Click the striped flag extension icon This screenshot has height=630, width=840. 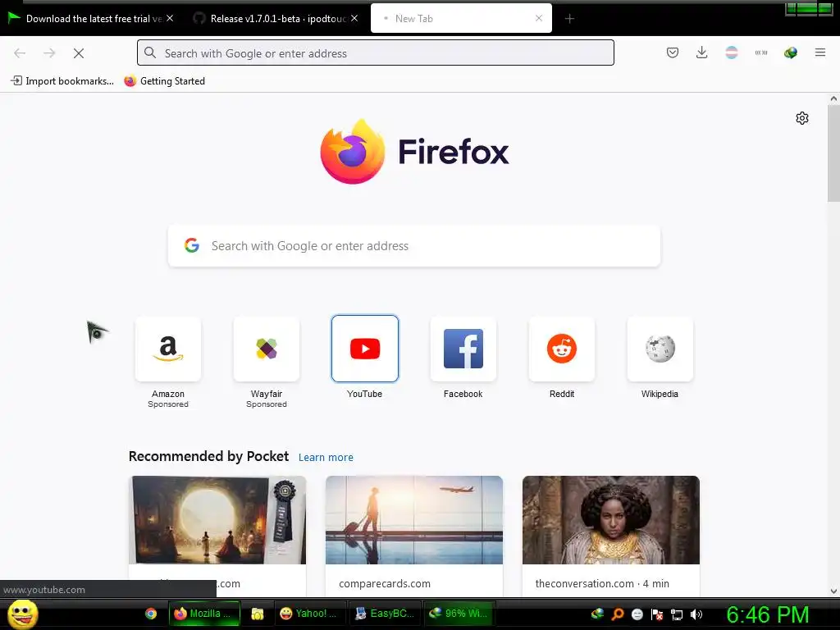(731, 52)
